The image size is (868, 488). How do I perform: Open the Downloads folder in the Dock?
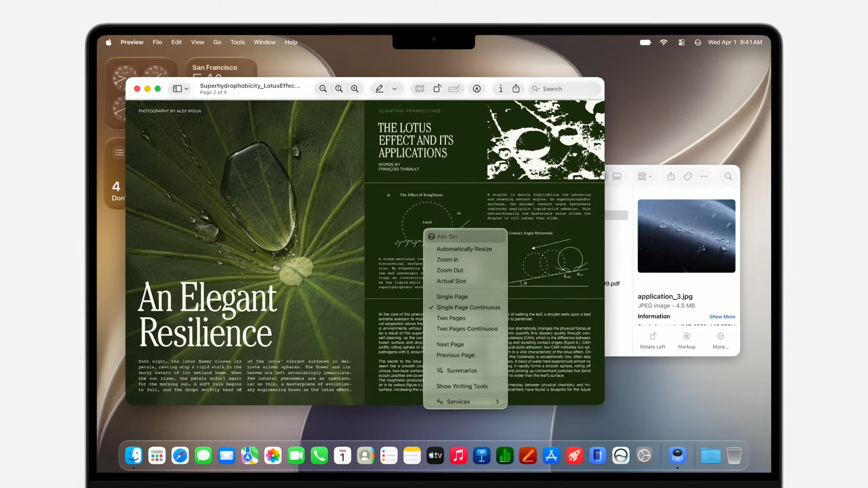[x=711, y=455]
